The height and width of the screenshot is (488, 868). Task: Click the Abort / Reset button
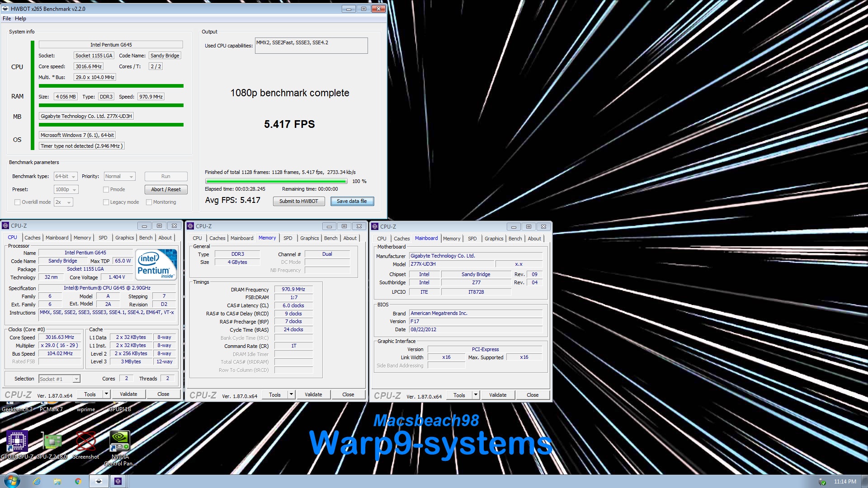[x=166, y=189]
